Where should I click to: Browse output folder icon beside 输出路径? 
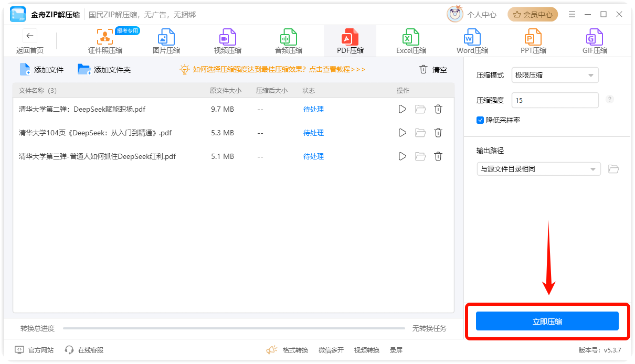613,169
